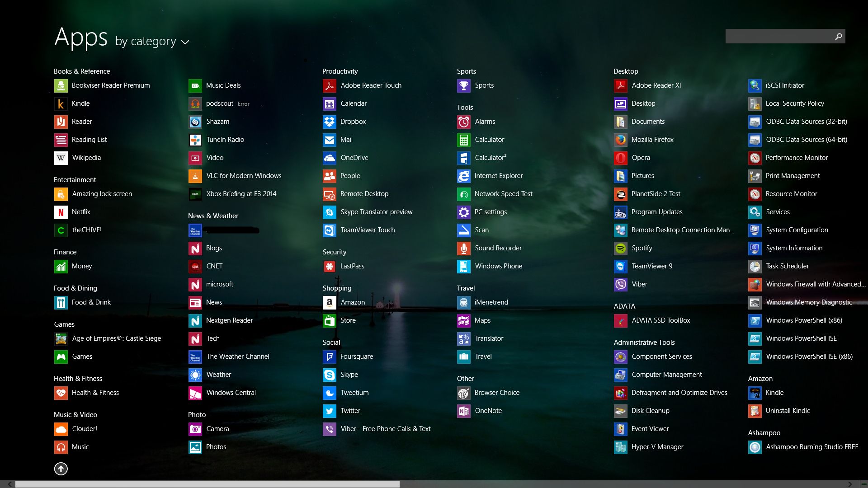
Task: Open 'Windows PowerShell ISE (x86)'
Action: [801, 357]
